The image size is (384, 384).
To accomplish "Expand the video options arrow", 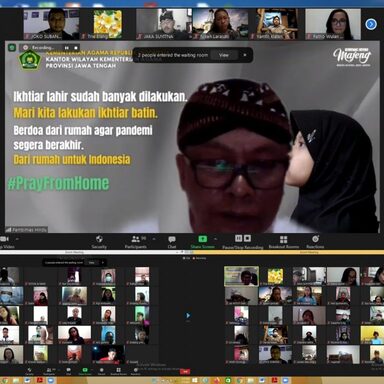I will (x=17, y=239).
